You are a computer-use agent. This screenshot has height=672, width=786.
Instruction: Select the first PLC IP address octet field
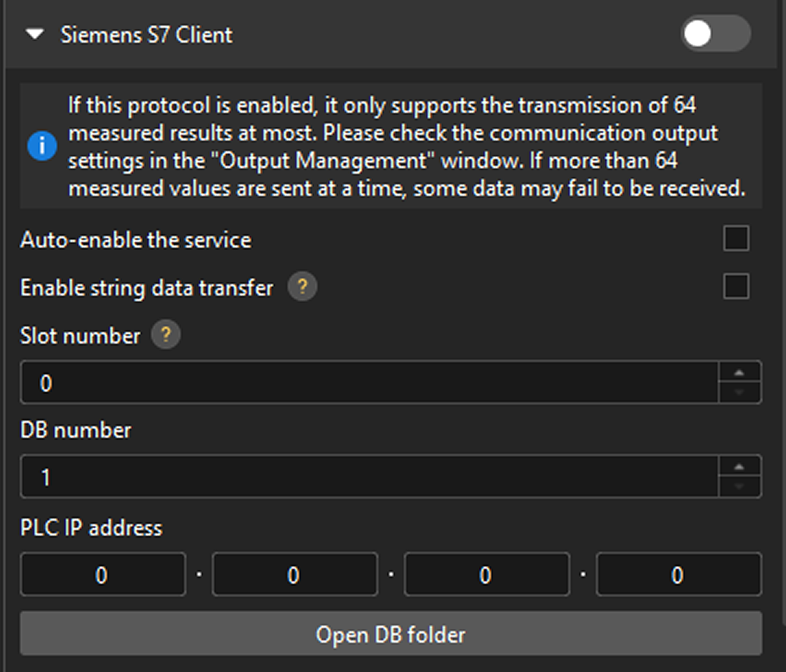click(102, 575)
